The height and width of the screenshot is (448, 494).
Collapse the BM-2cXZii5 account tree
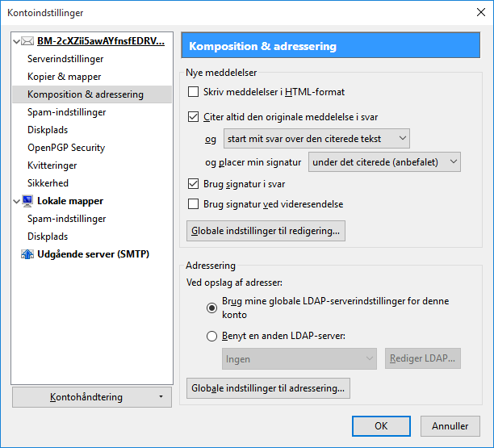click(x=18, y=41)
